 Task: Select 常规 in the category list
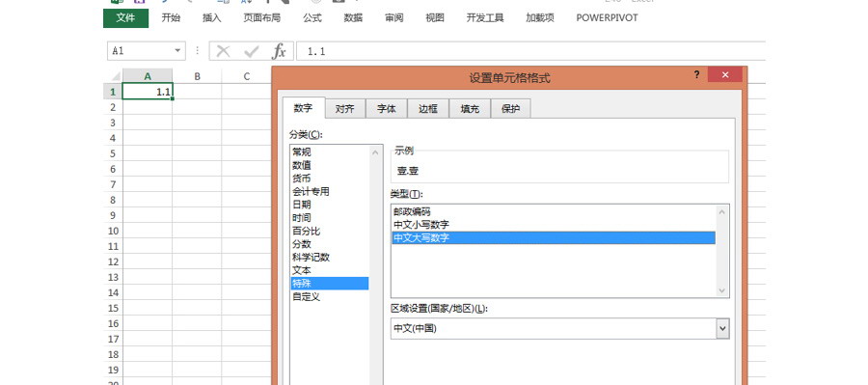[302, 151]
